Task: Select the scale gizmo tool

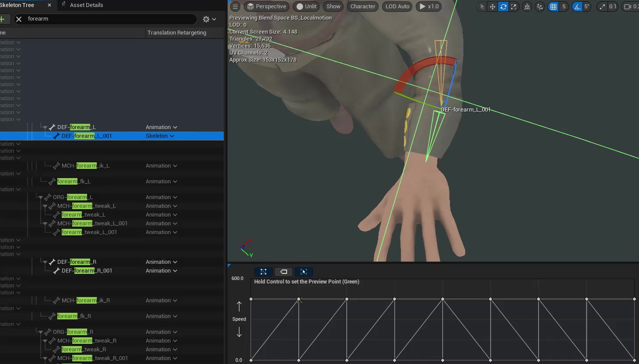Action: click(514, 7)
